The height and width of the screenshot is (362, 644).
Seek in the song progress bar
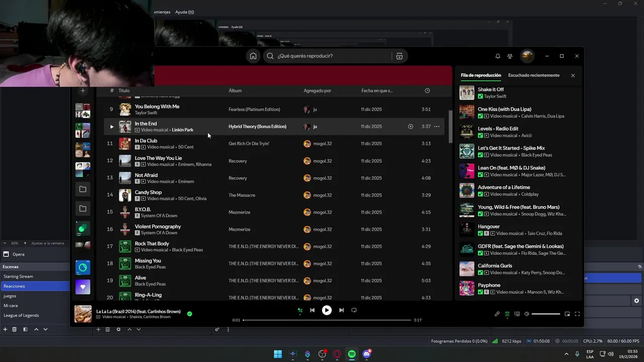pyautogui.click(x=327, y=320)
